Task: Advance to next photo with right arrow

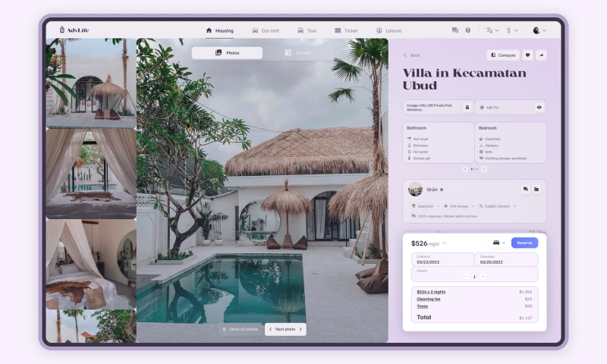Action: [300, 329]
